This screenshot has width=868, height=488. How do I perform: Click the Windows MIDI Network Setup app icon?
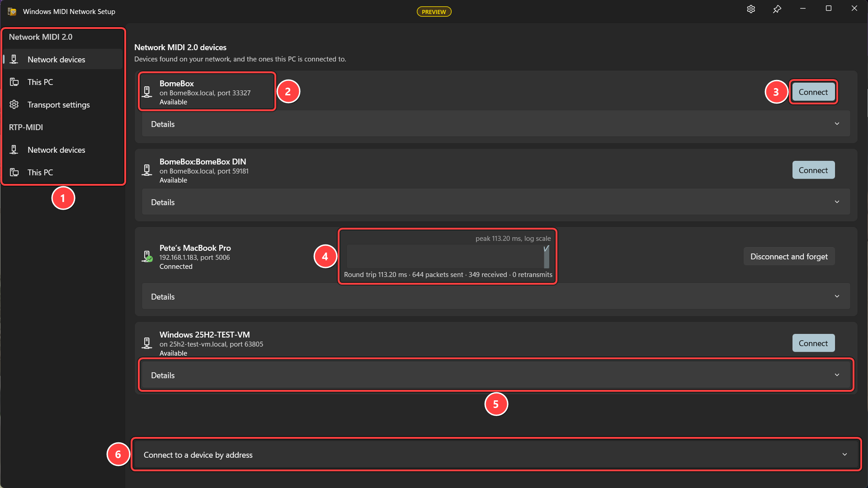[12, 12]
